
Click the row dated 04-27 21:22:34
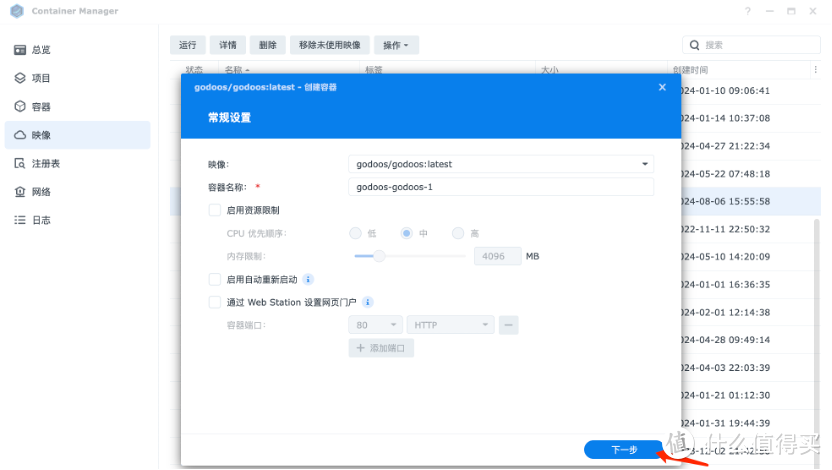[751, 146]
